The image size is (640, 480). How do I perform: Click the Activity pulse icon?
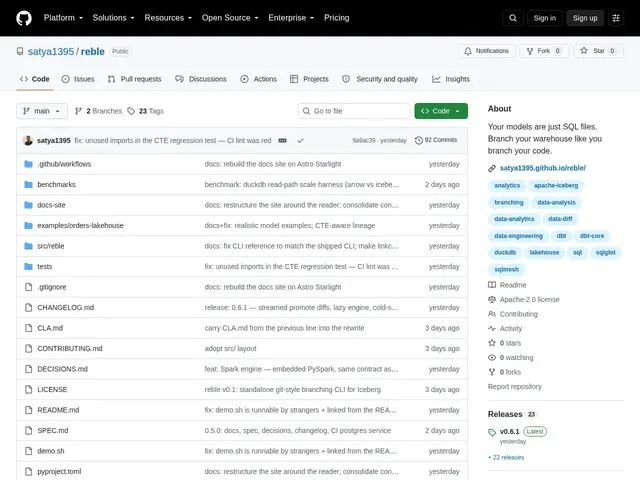click(492, 329)
